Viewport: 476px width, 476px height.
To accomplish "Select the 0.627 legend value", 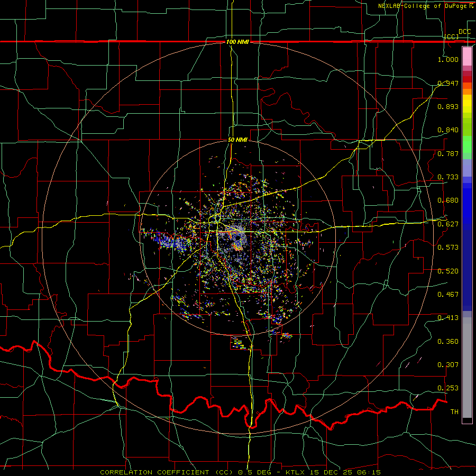I will pos(448,224).
